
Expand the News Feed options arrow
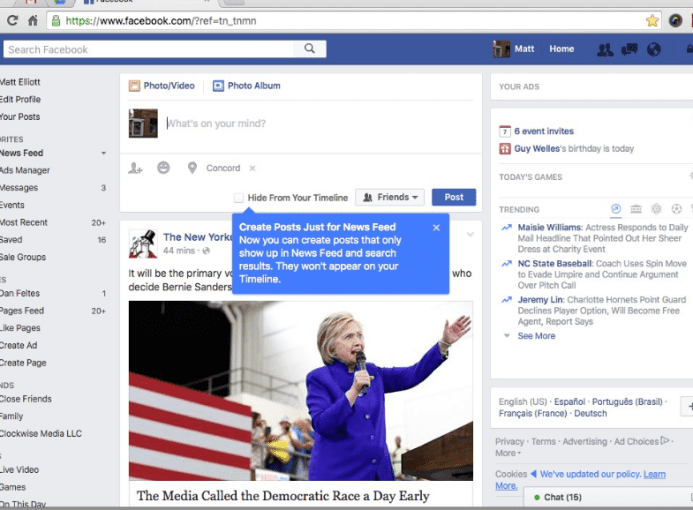[x=103, y=153]
